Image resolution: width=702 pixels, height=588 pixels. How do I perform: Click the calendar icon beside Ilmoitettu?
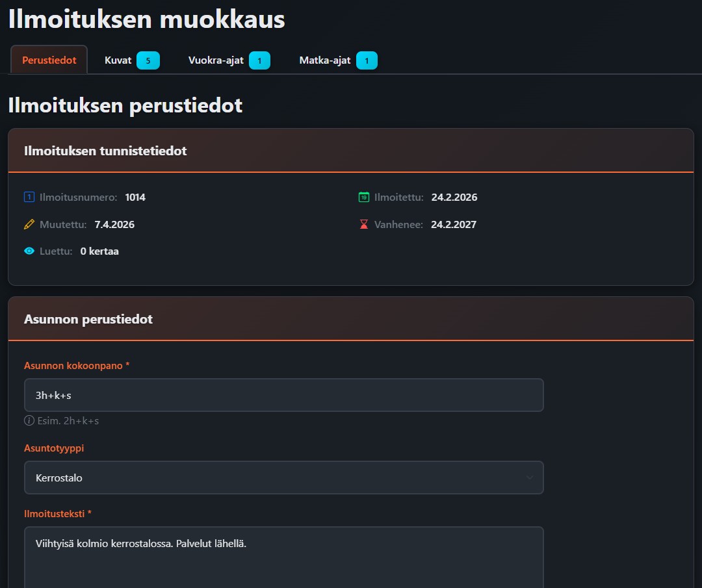[363, 197]
